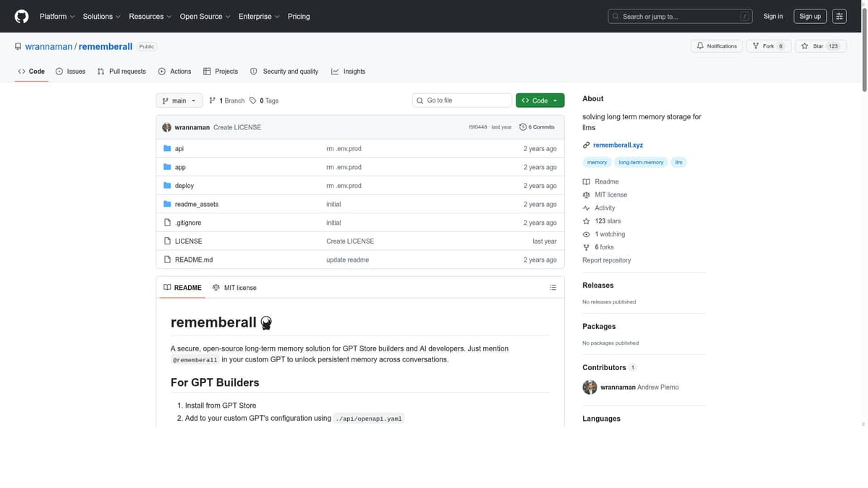Click the long-term-memory topic tag
This screenshot has width=868, height=488.
click(x=641, y=163)
